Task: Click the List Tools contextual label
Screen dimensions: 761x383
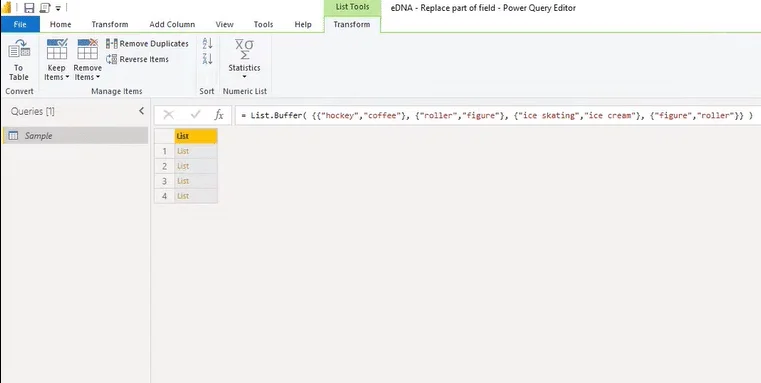Action: tap(352, 7)
